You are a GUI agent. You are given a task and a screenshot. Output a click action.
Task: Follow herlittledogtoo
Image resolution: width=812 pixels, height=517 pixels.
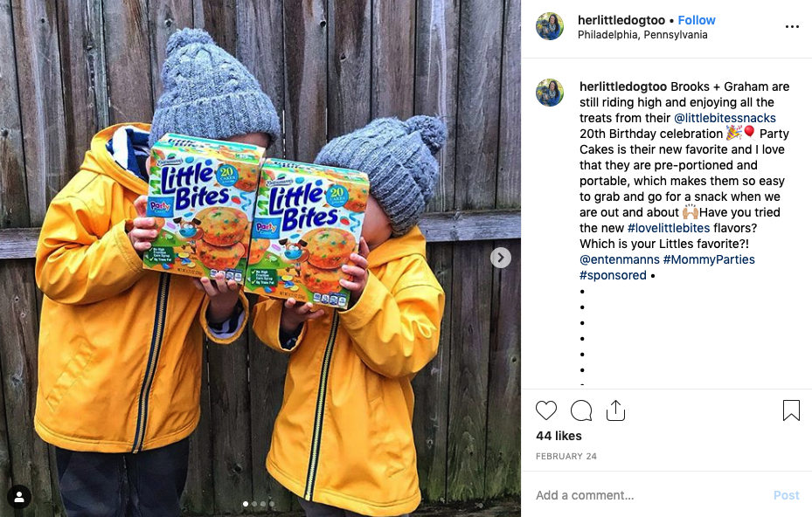[x=696, y=20]
